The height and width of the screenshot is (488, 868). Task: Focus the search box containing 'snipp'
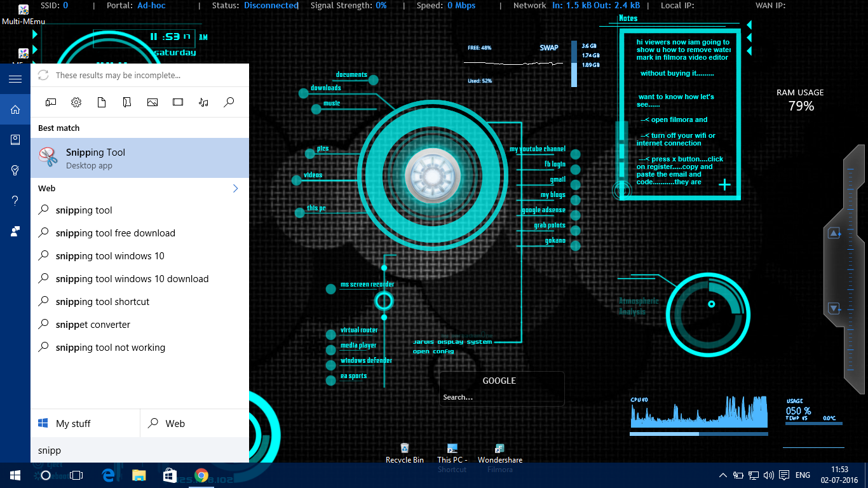tap(140, 450)
